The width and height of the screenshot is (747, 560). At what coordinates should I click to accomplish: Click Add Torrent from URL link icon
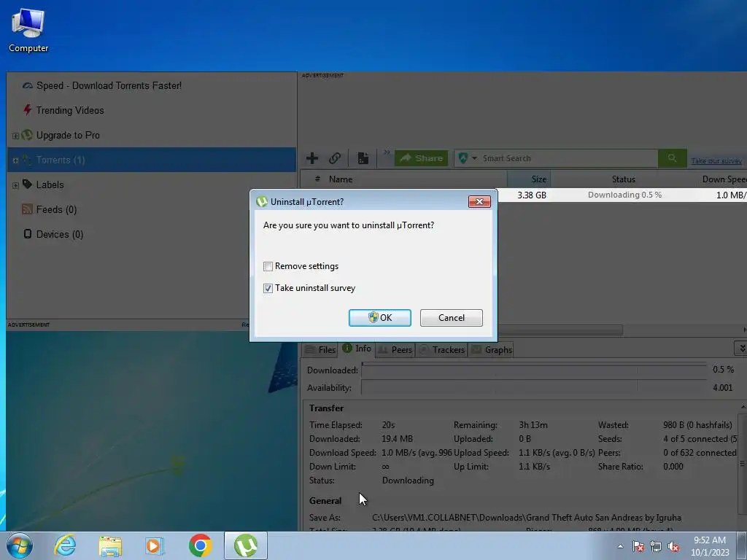pos(335,158)
